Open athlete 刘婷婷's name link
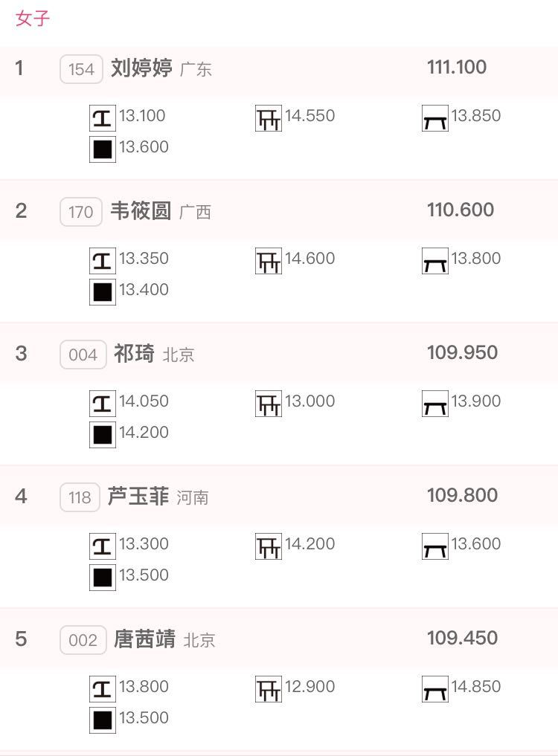The image size is (558, 756). point(141,68)
